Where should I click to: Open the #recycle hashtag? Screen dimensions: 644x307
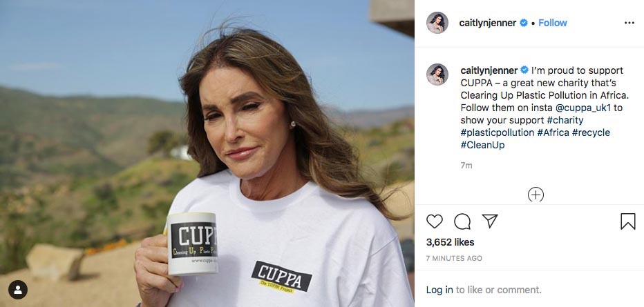pyautogui.click(x=591, y=132)
